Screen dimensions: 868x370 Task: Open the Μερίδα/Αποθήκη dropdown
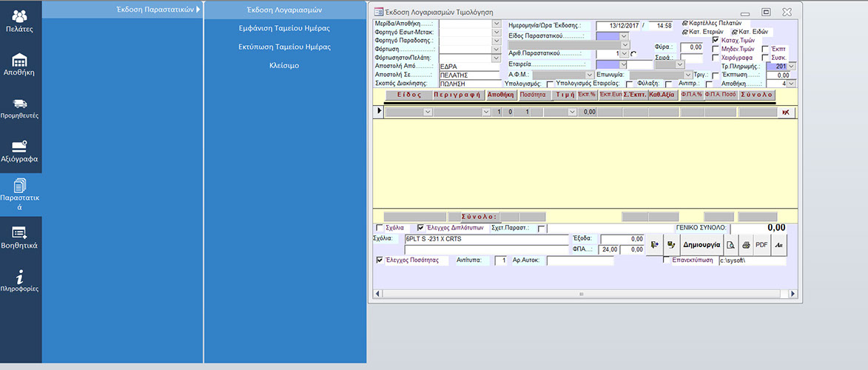pos(497,24)
